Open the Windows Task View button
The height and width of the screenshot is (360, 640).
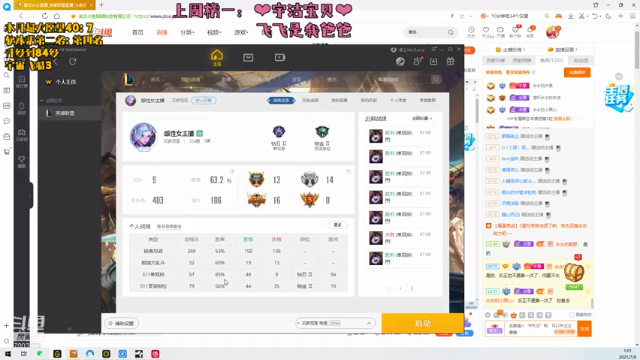click(x=24, y=354)
